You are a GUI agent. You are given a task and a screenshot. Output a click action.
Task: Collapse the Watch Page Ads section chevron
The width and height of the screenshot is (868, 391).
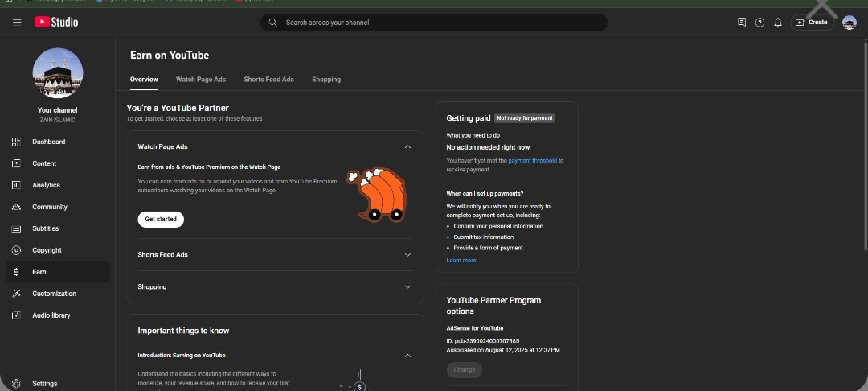tap(407, 146)
